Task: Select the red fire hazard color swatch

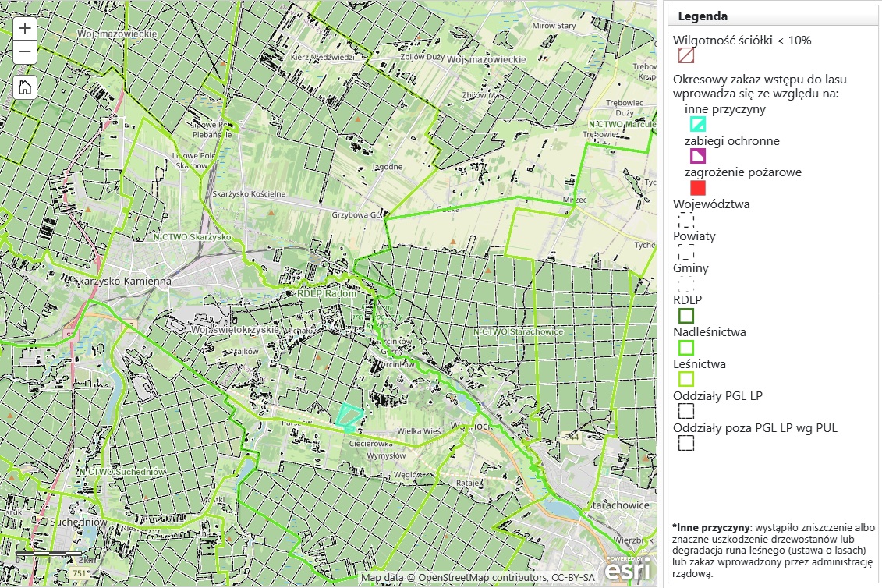Action: [x=698, y=188]
